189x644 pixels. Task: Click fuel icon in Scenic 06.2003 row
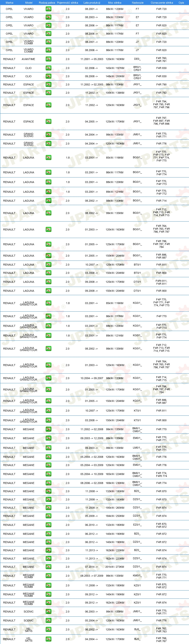(x=48, y=612)
